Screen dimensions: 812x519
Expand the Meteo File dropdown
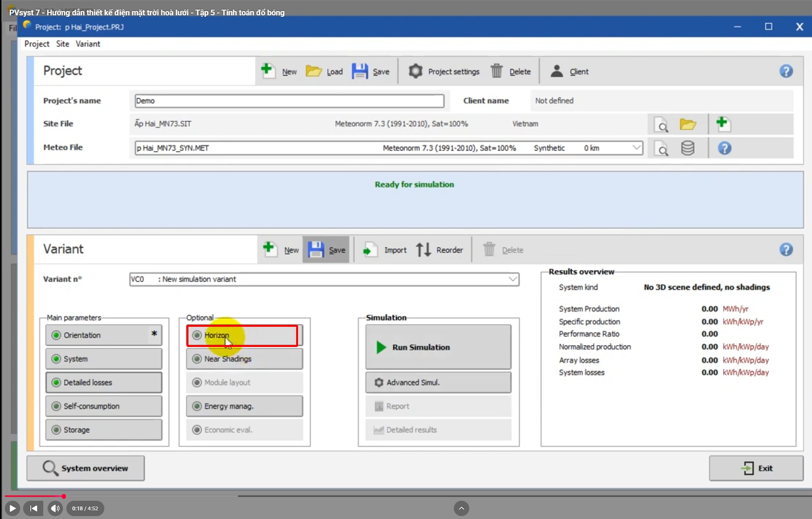point(636,148)
